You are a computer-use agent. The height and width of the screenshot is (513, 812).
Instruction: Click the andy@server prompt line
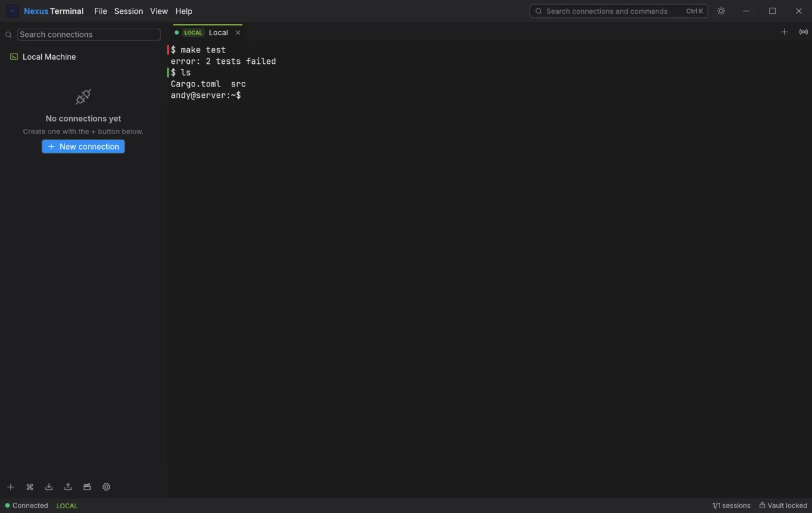(206, 95)
